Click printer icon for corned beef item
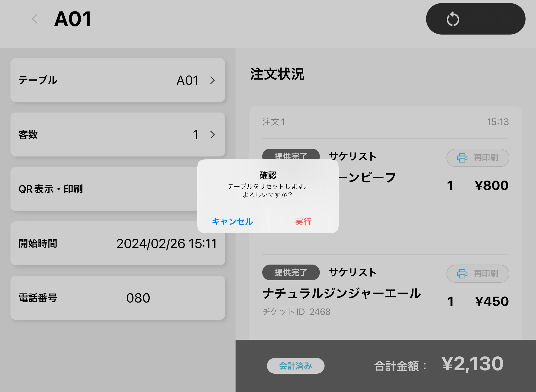 click(x=462, y=158)
